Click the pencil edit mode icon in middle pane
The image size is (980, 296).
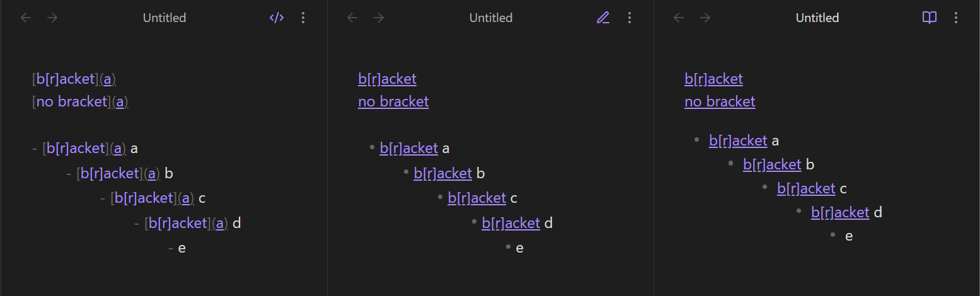(x=603, y=18)
